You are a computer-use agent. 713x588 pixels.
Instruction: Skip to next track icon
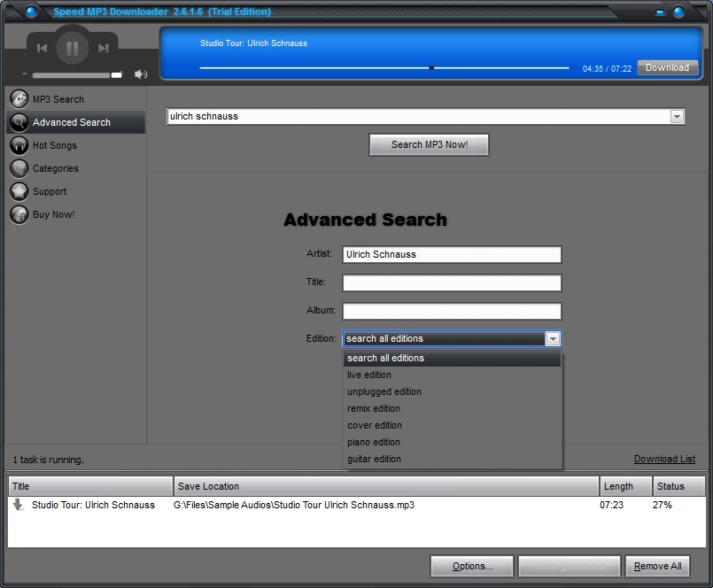coord(104,49)
